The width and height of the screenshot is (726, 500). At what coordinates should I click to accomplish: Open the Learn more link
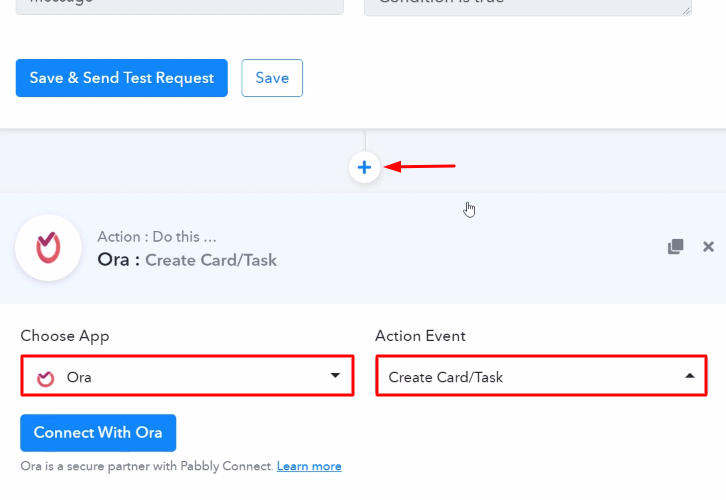pos(309,466)
